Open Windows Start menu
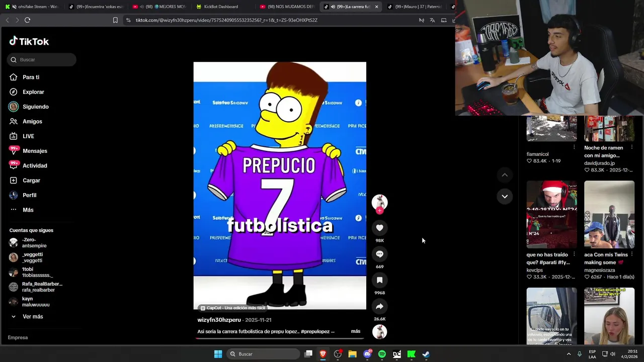 pos(218,354)
